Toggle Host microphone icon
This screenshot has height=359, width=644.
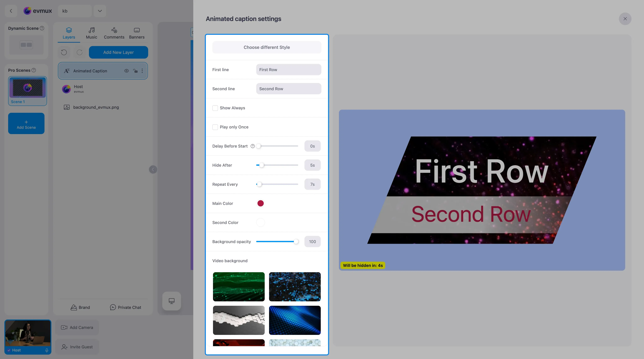click(x=47, y=350)
